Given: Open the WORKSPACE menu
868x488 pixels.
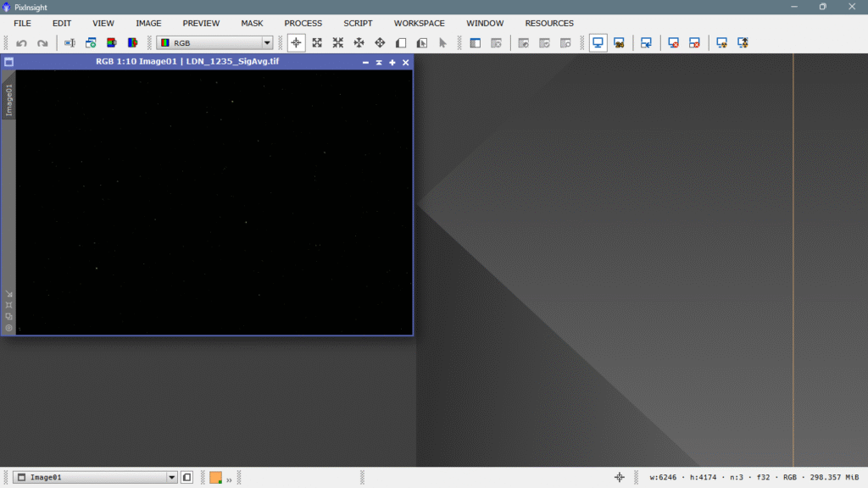Looking at the screenshot, I should click(419, 23).
